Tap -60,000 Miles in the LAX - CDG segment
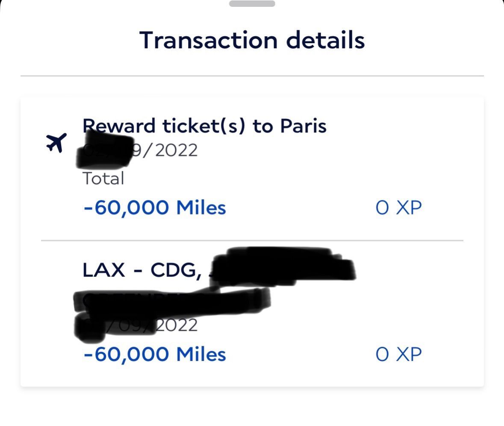 [x=154, y=354]
